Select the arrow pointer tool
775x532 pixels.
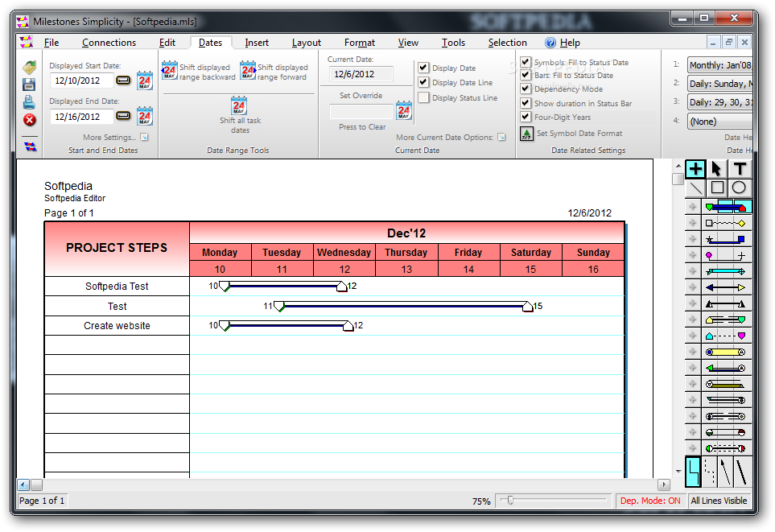[x=716, y=169]
